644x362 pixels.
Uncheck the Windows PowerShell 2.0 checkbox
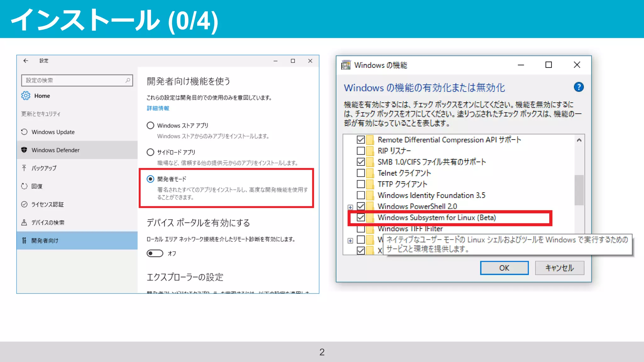361,206
